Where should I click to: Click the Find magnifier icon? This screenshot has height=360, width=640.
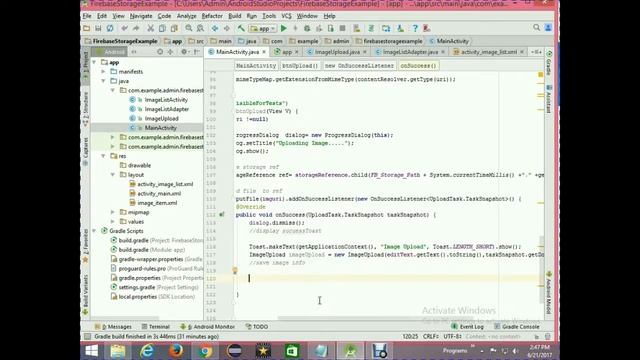coord(189,28)
